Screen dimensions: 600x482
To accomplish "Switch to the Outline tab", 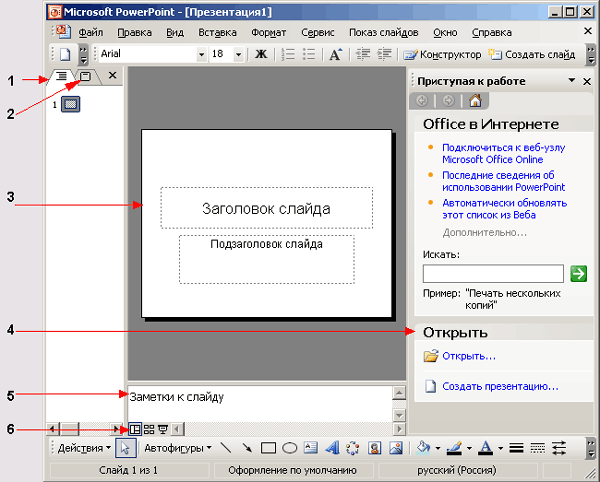I will [x=61, y=77].
